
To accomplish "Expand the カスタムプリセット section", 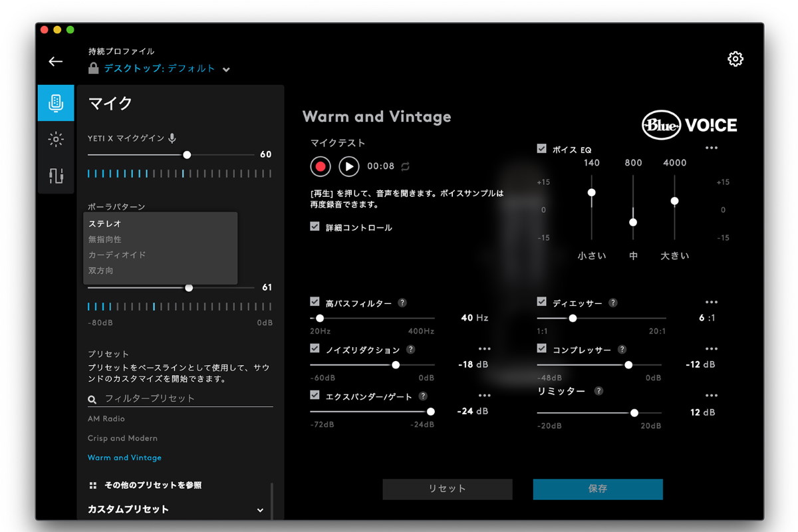I will click(260, 510).
